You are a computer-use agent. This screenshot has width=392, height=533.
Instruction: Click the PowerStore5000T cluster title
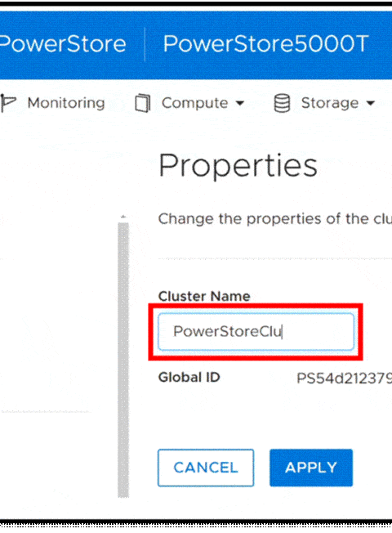point(265,44)
